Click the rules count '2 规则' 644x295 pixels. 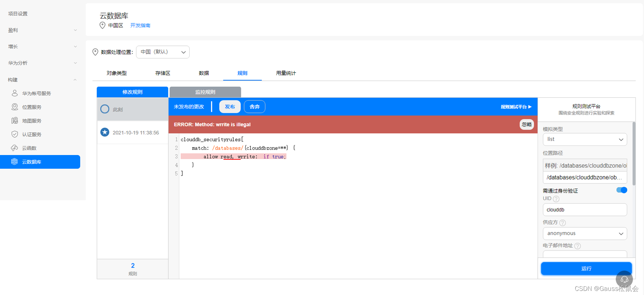(133, 269)
